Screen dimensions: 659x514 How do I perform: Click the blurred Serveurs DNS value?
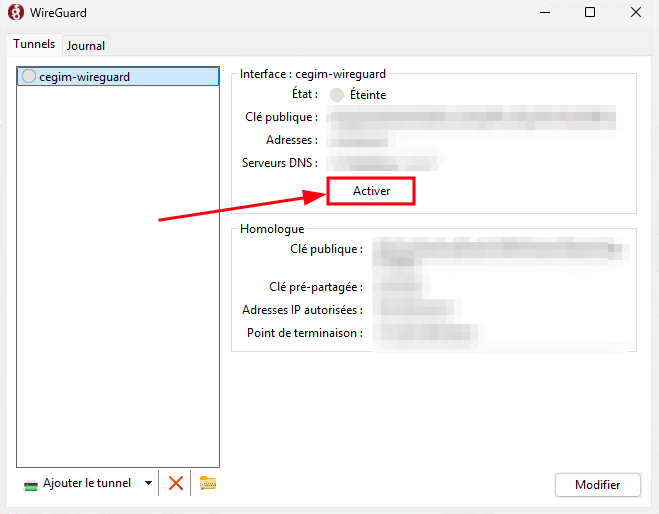pyautogui.click(x=383, y=163)
